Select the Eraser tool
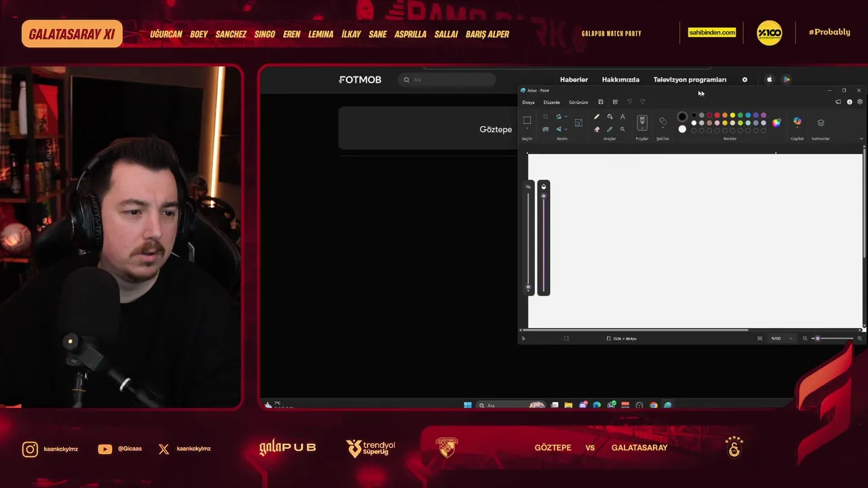This screenshot has width=868, height=488. 597,129
